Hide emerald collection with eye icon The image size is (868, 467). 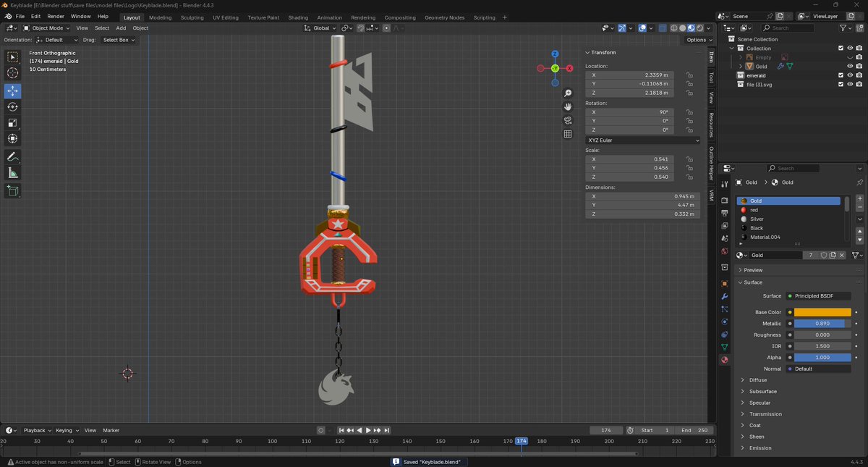(850, 75)
